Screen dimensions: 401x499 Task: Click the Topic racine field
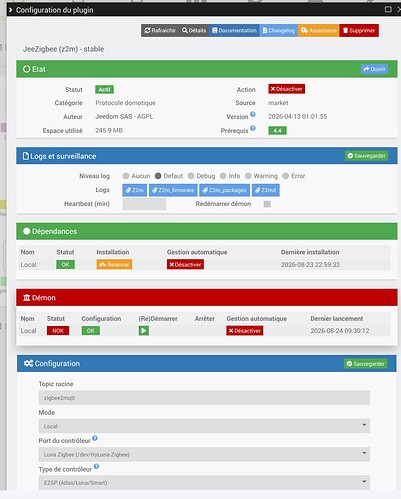[x=204, y=398]
